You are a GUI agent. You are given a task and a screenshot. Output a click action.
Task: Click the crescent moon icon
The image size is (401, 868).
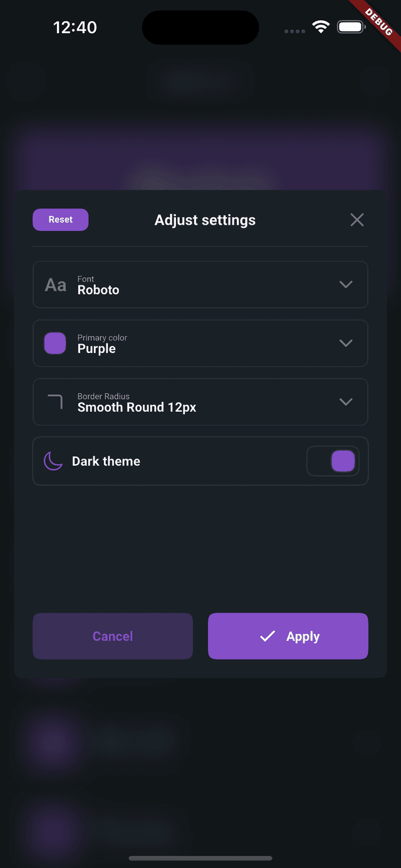[53, 461]
